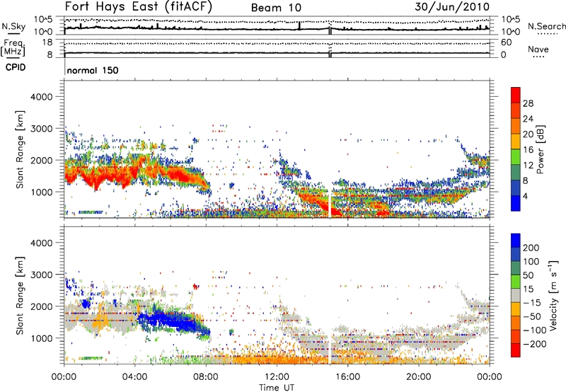Click the 'Freq. [MHz]' axis label
Image resolution: width=566 pixels, height=392 pixels.
(13, 47)
